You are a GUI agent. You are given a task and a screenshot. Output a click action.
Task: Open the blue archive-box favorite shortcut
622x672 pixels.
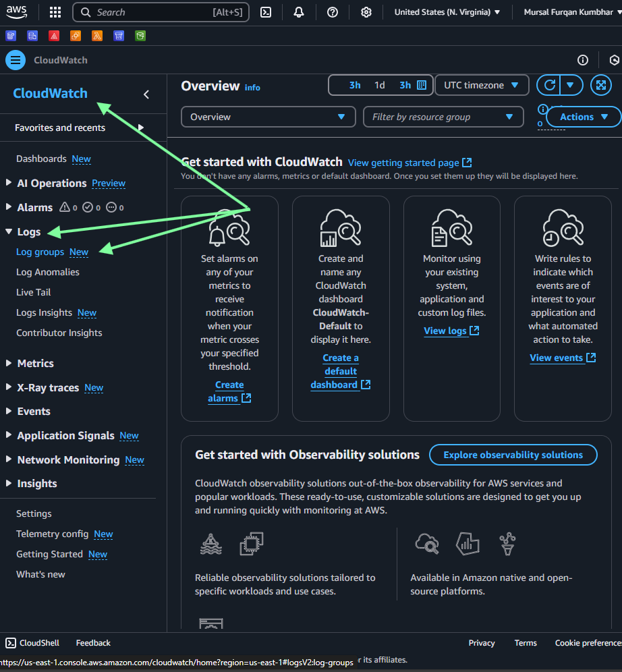pyautogui.click(x=119, y=36)
